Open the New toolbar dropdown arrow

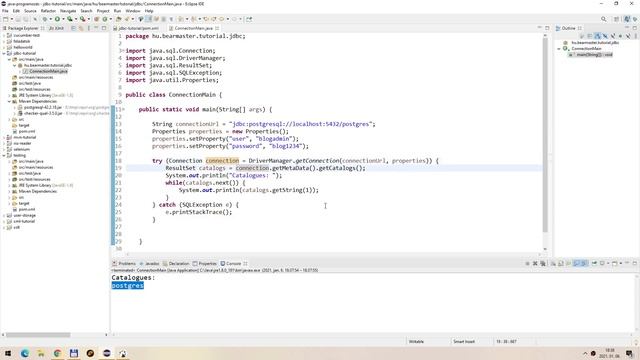click(11, 19)
